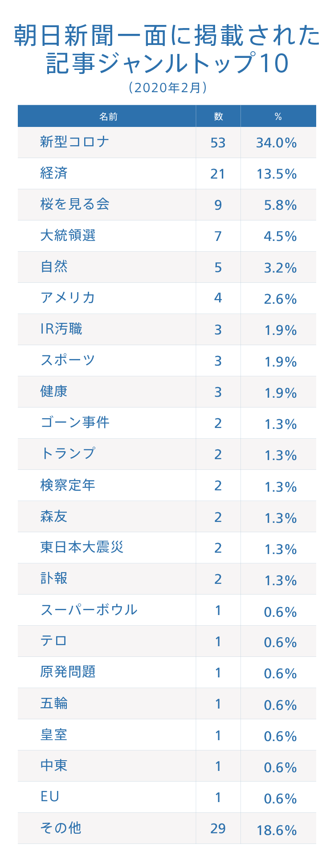Click the 名前 column header
334x868 pixels.
[x=108, y=117]
